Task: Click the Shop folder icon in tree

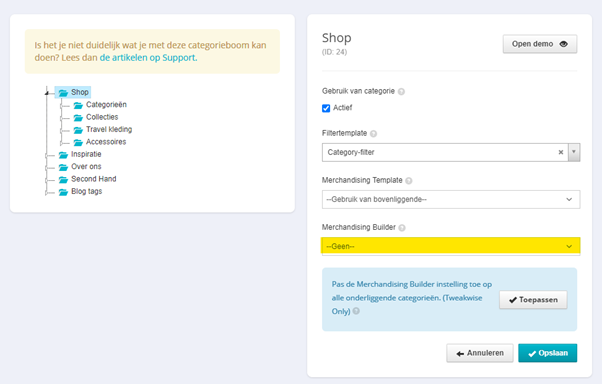Action: [63, 93]
